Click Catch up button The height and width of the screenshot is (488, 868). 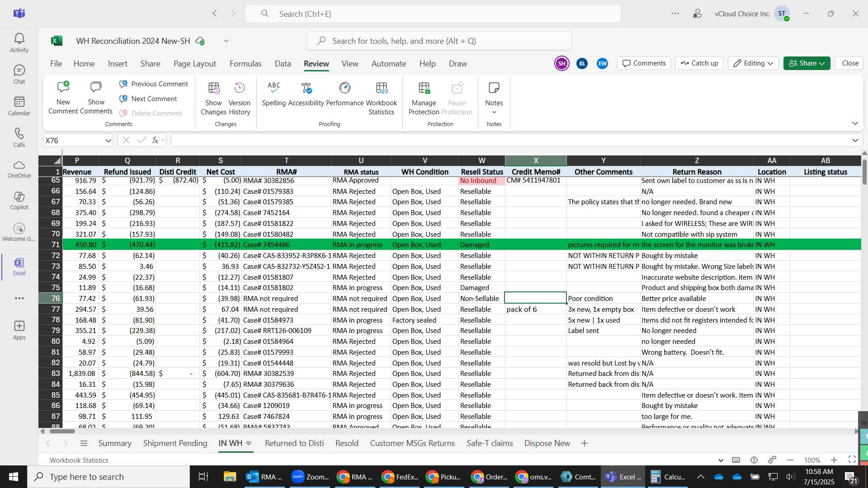tap(699, 63)
